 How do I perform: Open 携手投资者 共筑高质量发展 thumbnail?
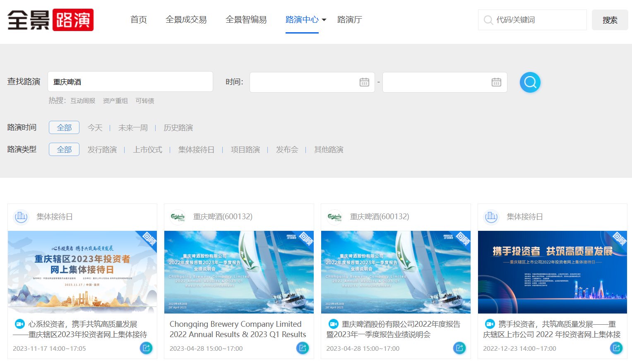[553, 272]
